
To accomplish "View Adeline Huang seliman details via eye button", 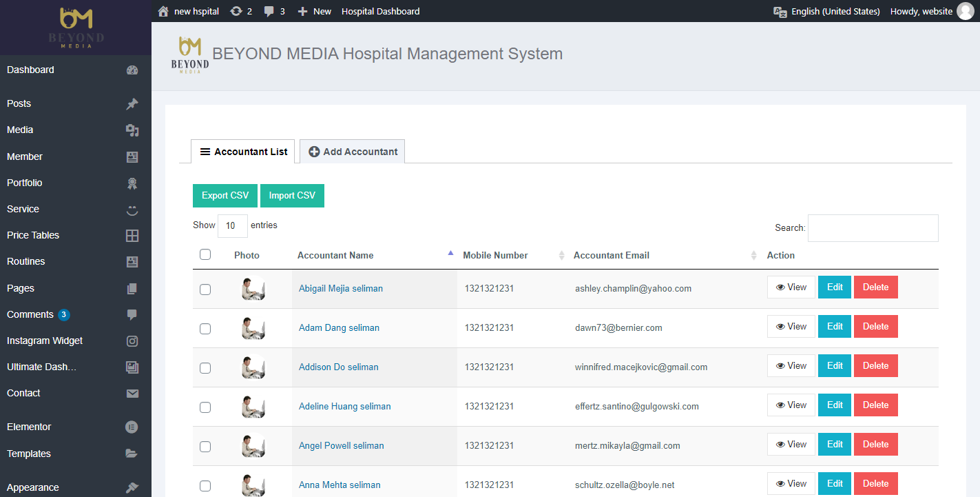I will click(791, 405).
